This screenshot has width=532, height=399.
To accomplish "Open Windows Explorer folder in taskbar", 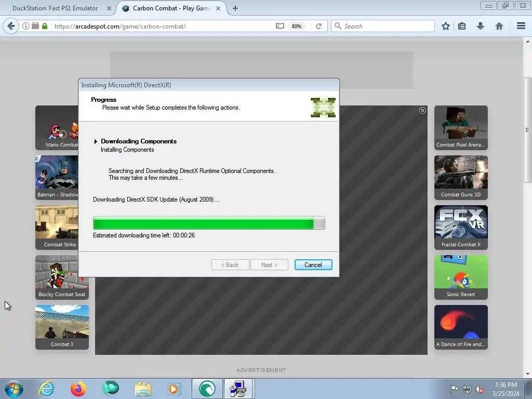I will click(x=143, y=389).
